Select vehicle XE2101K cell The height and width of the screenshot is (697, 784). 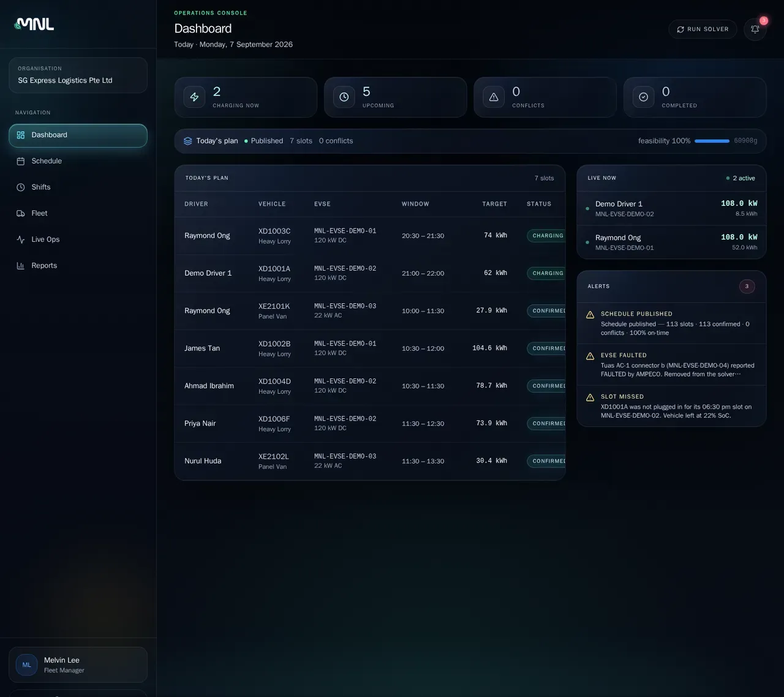(274, 311)
